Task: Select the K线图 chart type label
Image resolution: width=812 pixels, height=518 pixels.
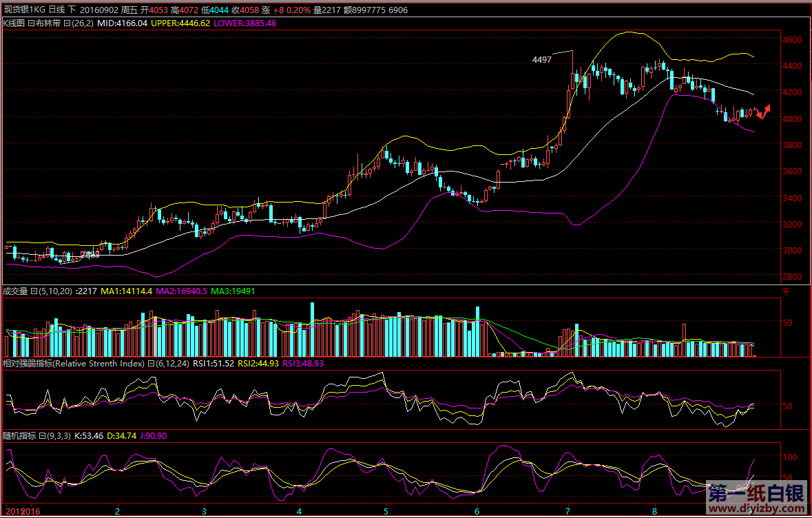Action: click(14, 23)
